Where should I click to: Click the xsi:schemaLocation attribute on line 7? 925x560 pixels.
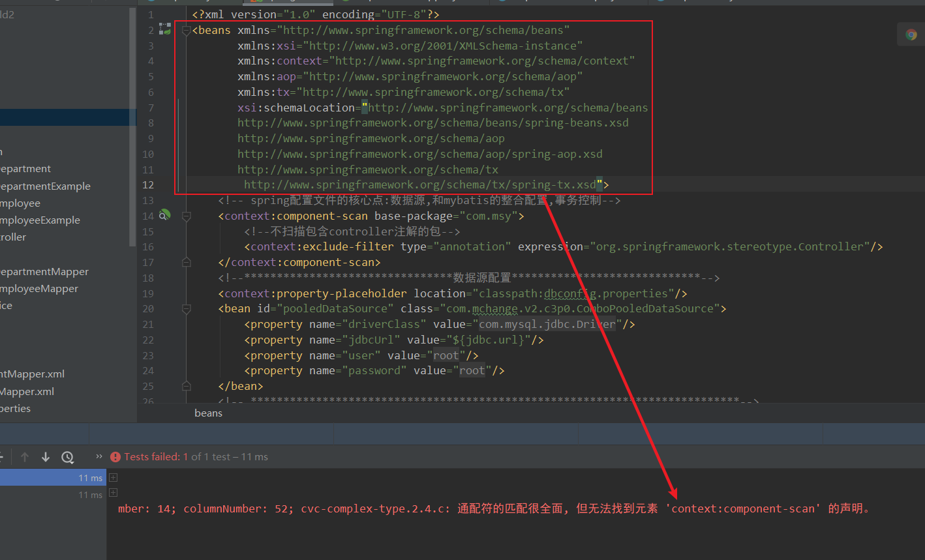296,108
